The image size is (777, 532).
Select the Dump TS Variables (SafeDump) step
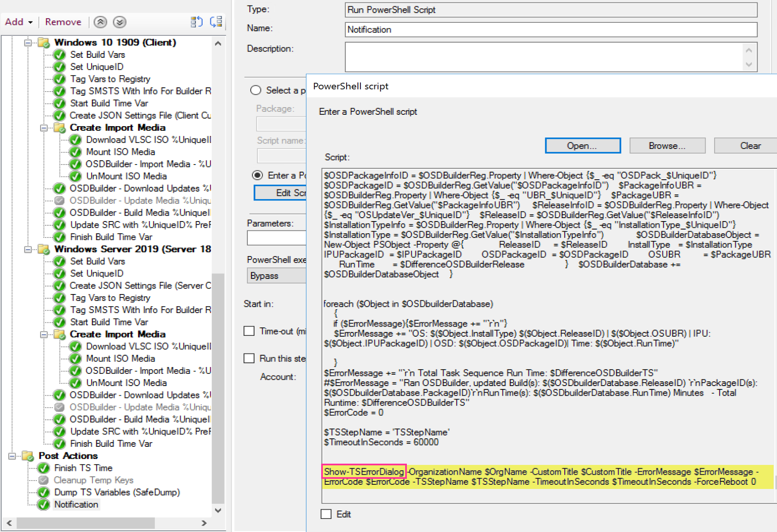pos(117,492)
